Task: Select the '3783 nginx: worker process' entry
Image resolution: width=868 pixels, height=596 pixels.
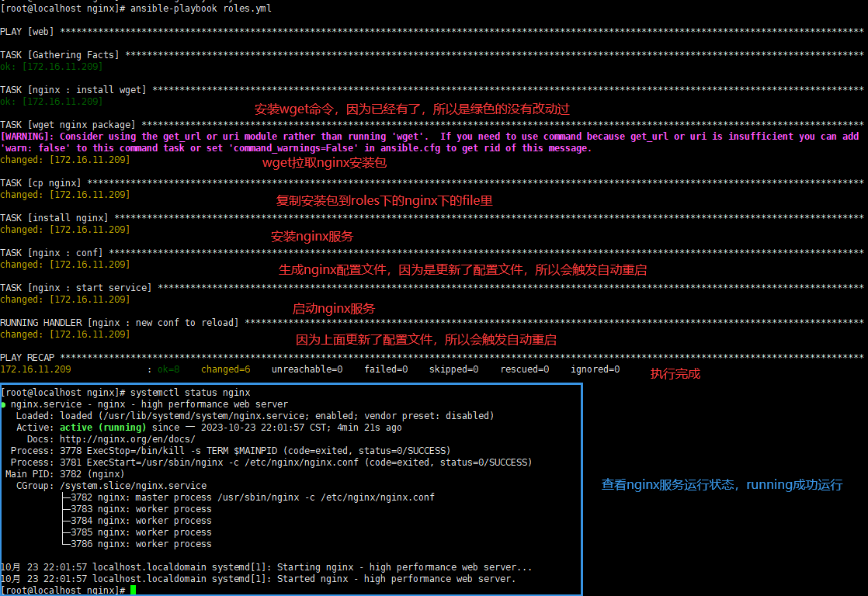Action: pyautogui.click(x=141, y=508)
